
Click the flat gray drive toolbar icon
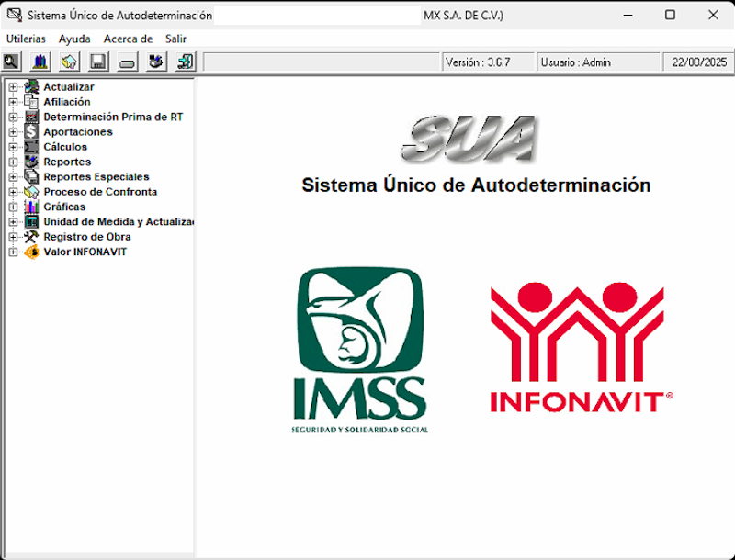127,62
